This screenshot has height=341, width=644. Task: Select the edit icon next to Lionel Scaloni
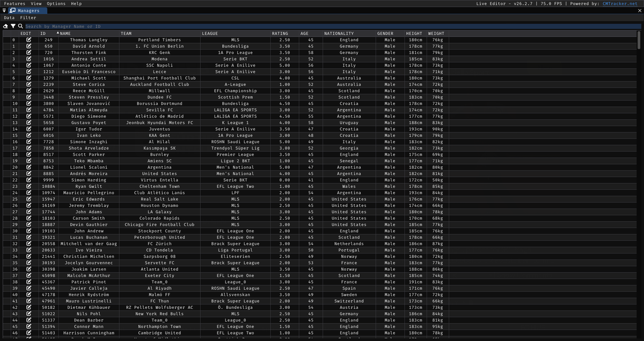[28, 167]
